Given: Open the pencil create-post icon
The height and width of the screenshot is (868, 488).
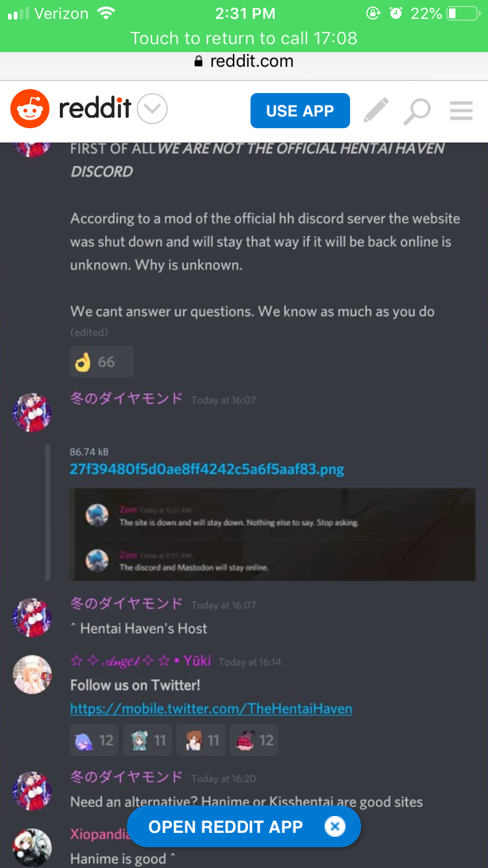Looking at the screenshot, I should pos(376,111).
